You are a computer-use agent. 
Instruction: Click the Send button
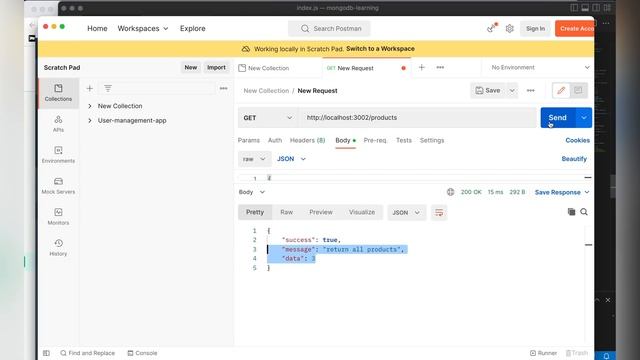click(x=558, y=118)
